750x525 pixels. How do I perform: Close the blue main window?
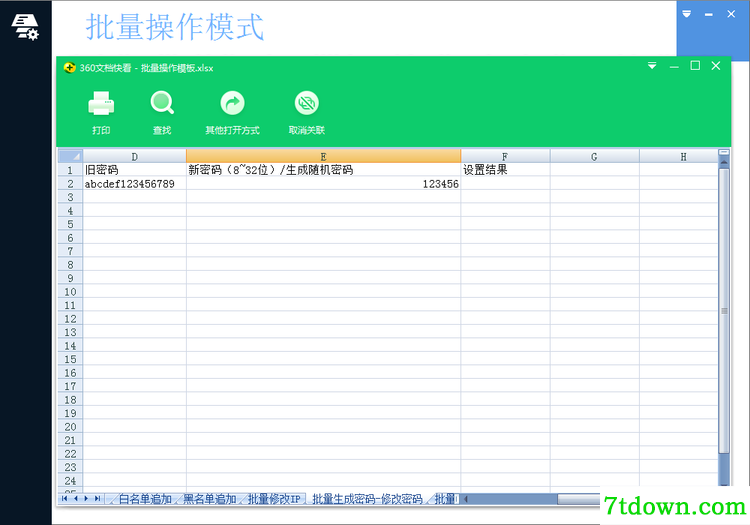click(731, 14)
